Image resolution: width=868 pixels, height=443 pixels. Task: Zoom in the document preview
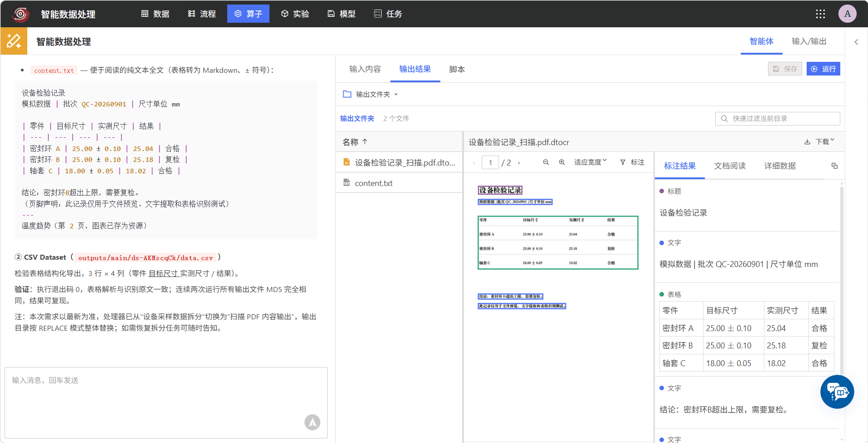click(562, 162)
